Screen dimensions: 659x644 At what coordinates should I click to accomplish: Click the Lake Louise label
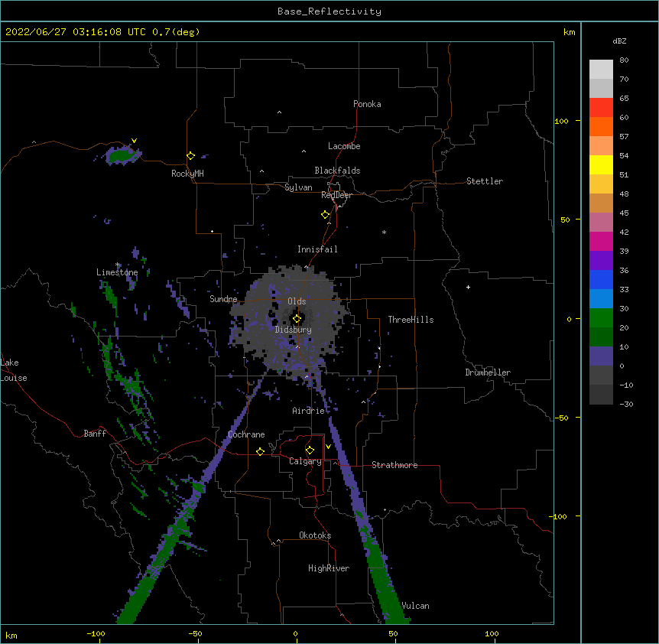(x=14, y=370)
